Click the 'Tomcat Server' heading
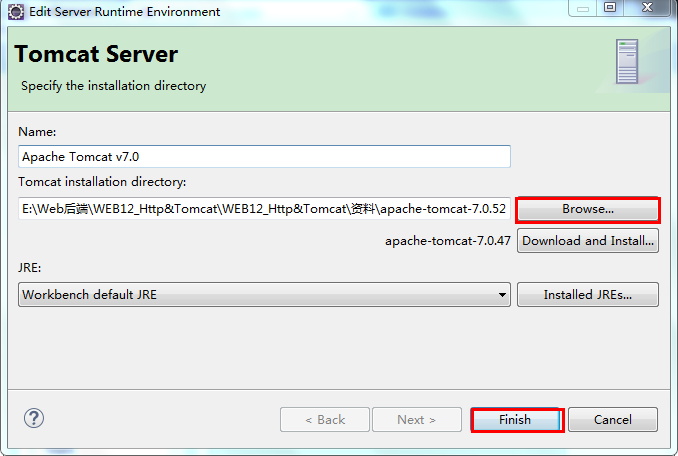Viewport: 678px width, 456px height. pos(96,54)
